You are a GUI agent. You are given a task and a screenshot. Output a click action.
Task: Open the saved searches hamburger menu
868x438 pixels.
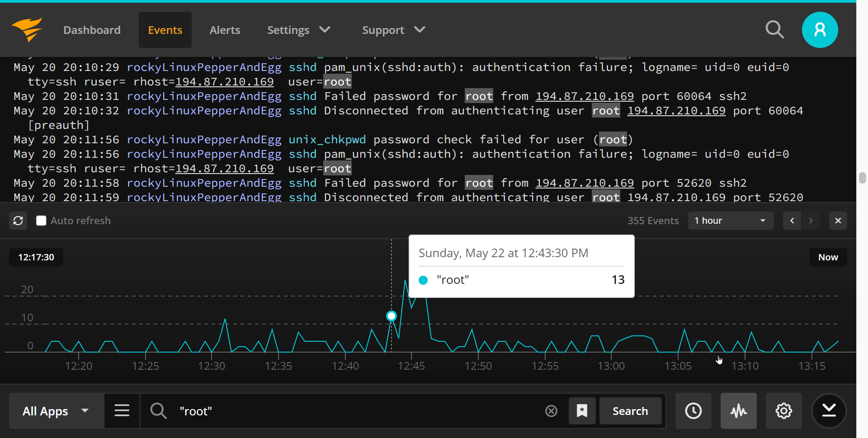(122, 411)
